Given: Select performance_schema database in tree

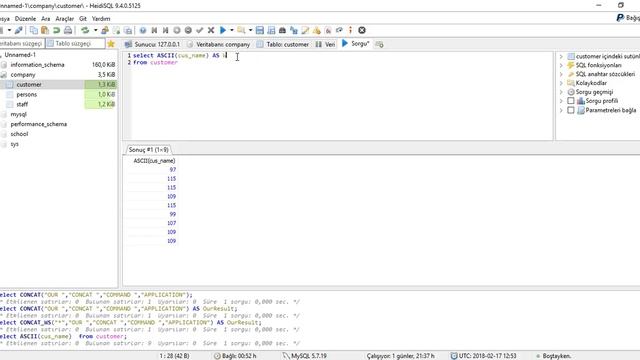Looking at the screenshot, I should [x=39, y=124].
